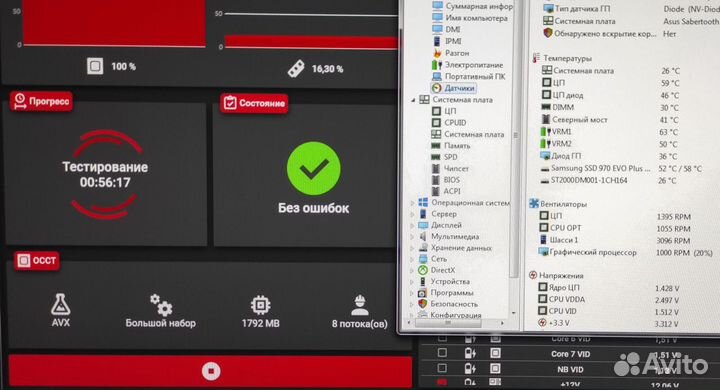The width and height of the screenshot is (720, 390).
Task: Open Суммарная информация in AIDA64 tree
Action: 479,6
